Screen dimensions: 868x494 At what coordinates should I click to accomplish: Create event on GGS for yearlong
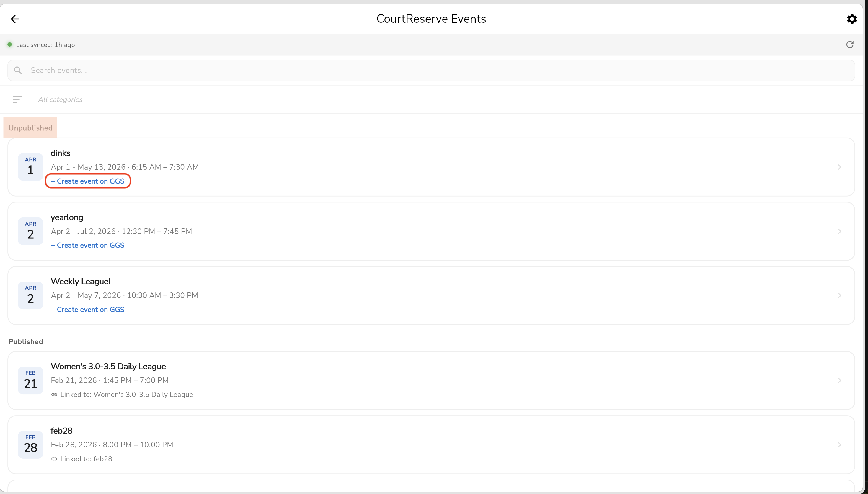(x=88, y=245)
